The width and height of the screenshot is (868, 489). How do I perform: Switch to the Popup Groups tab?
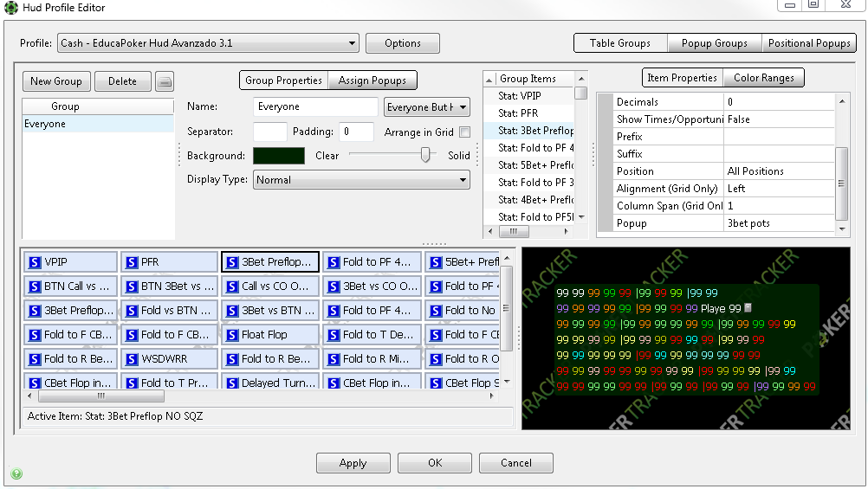click(714, 43)
